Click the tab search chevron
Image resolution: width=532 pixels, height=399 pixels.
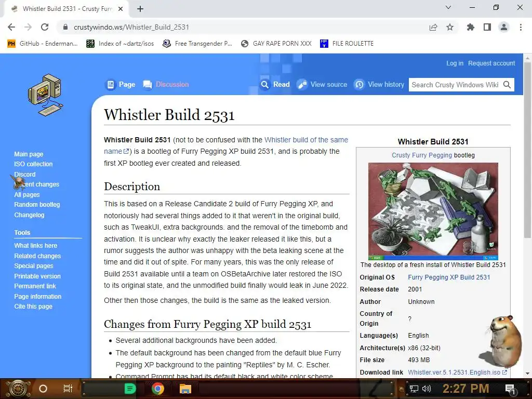(x=448, y=7)
